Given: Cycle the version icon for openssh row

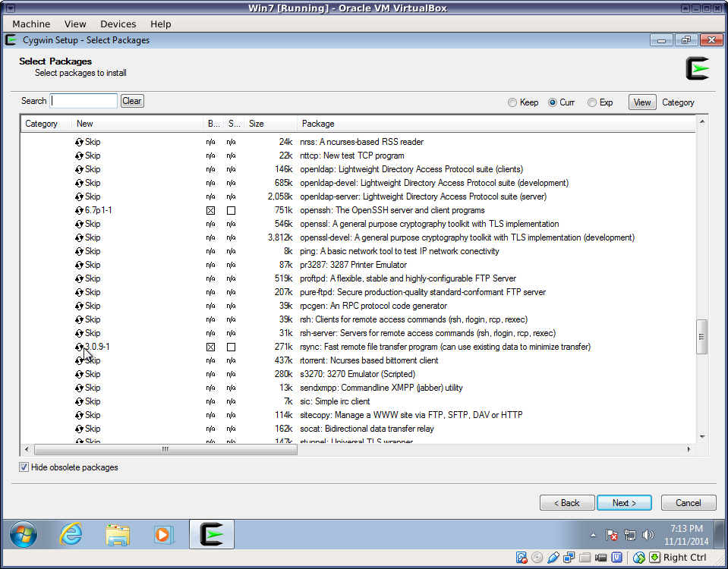Looking at the screenshot, I should (x=79, y=210).
